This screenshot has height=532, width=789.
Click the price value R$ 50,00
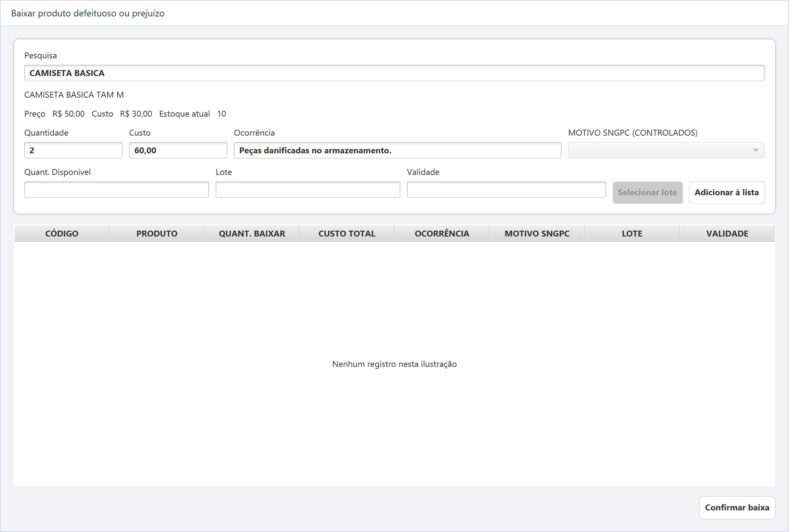[68, 114]
